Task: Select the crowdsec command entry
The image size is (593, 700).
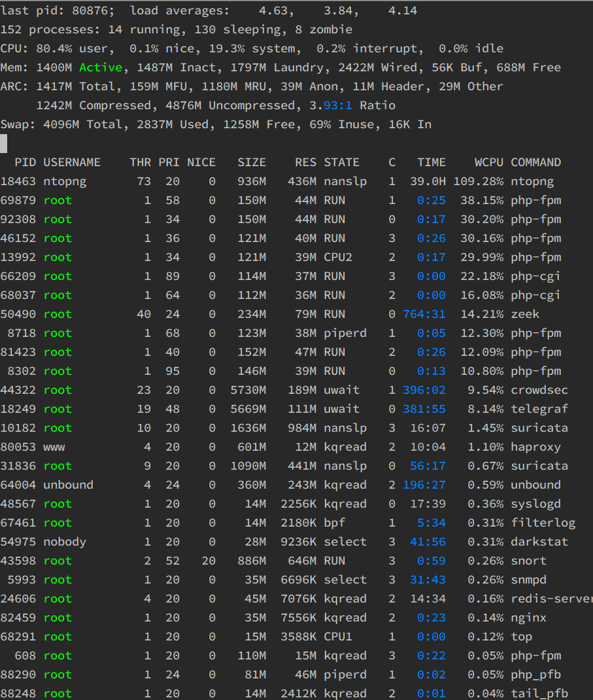Action: pos(539,390)
